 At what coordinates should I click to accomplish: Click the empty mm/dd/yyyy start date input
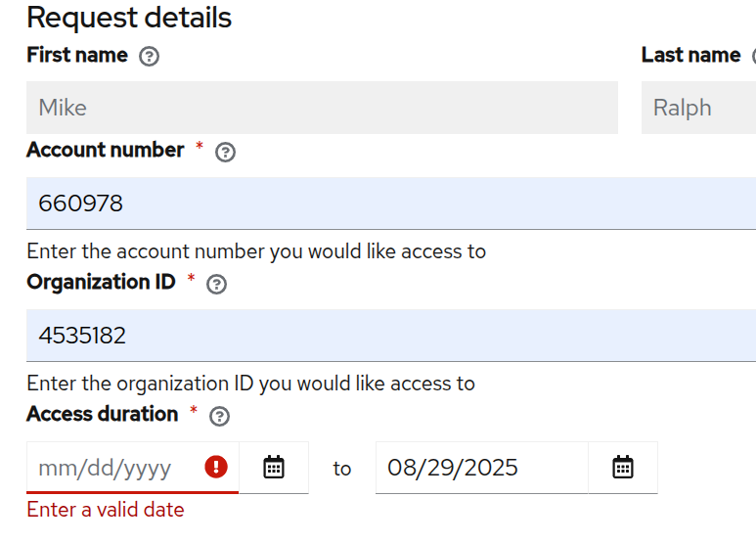click(112, 468)
